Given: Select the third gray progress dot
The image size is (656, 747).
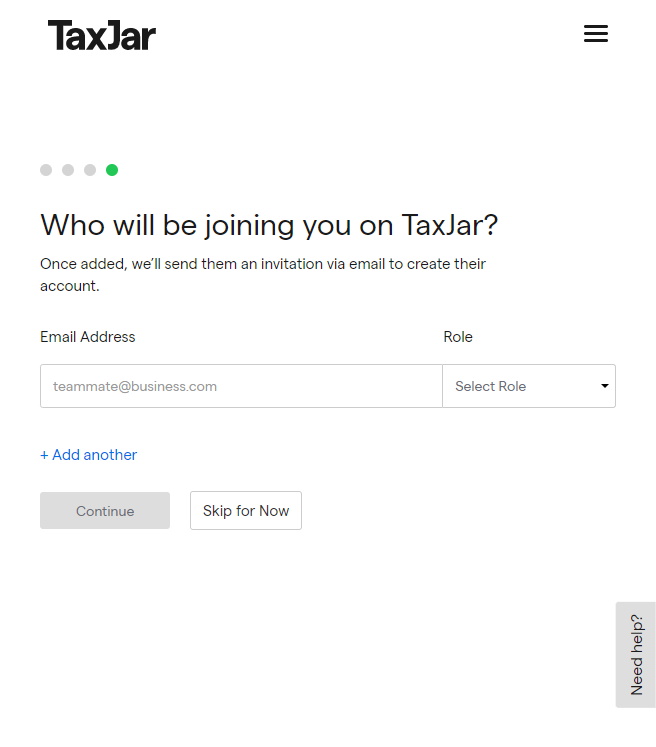Looking at the screenshot, I should (90, 170).
